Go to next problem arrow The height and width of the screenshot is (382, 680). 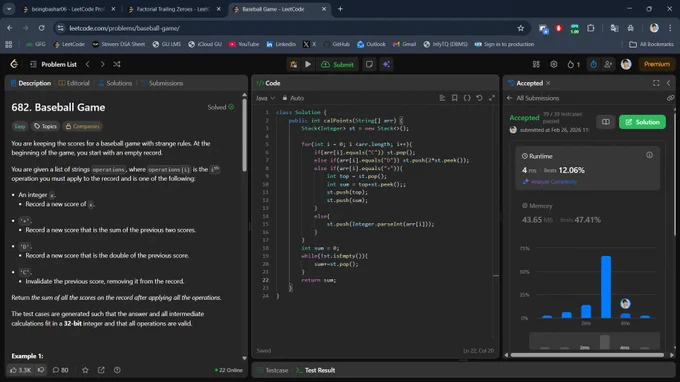tap(102, 64)
